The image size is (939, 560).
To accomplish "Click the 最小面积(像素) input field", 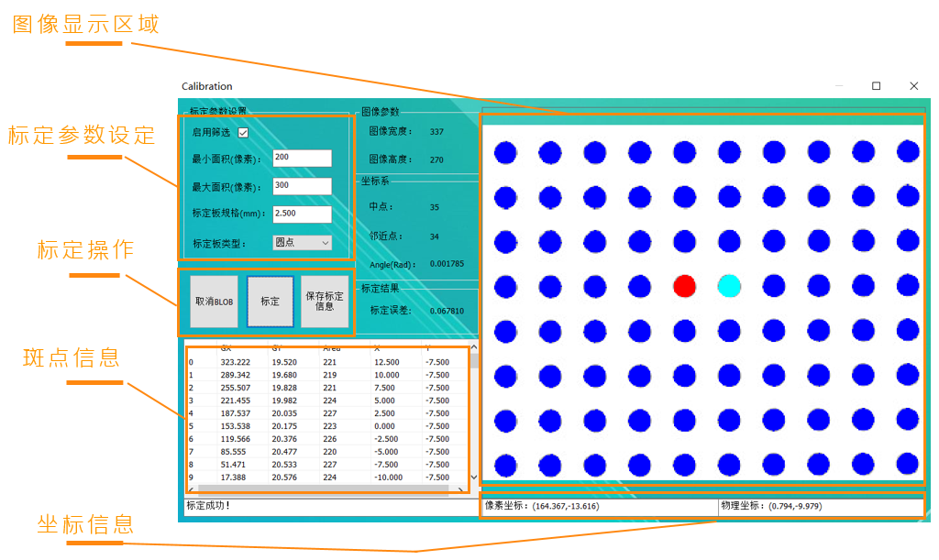I will [x=302, y=159].
